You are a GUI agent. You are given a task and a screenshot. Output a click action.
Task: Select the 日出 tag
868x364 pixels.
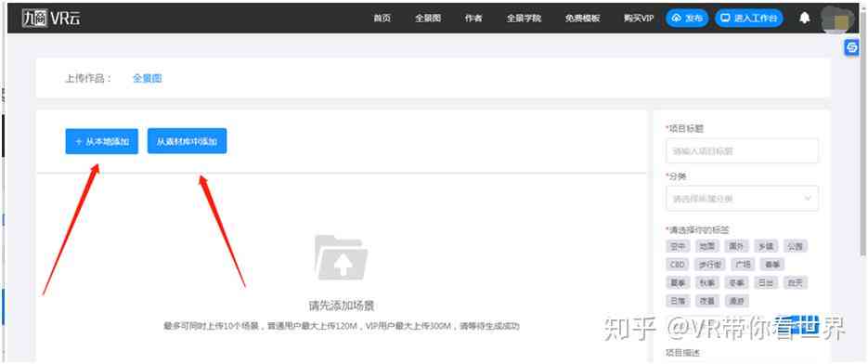pos(766,282)
